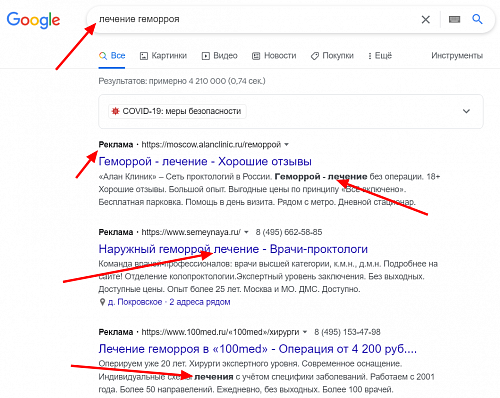The image size is (500, 398).
Task: Switch to Картинки tab
Action: 163,56
